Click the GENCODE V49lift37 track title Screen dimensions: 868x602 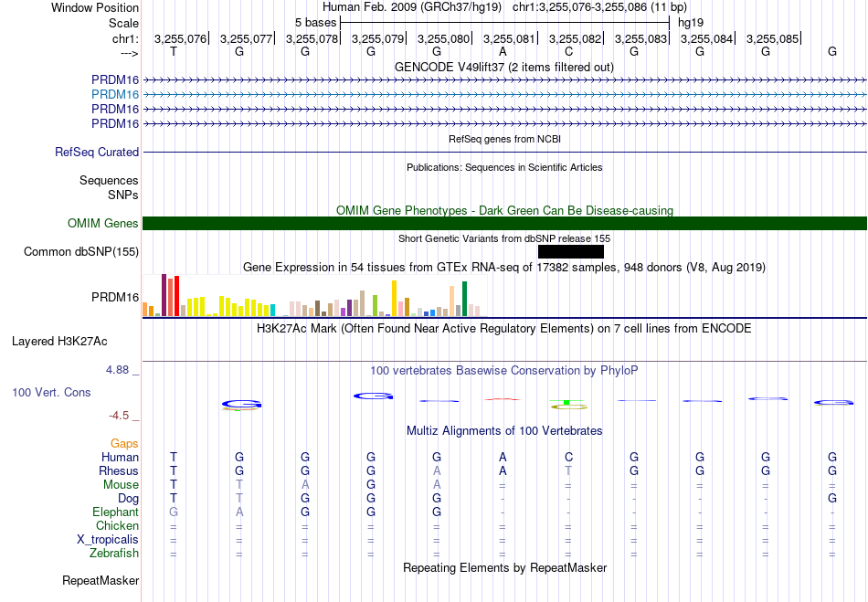click(504, 68)
